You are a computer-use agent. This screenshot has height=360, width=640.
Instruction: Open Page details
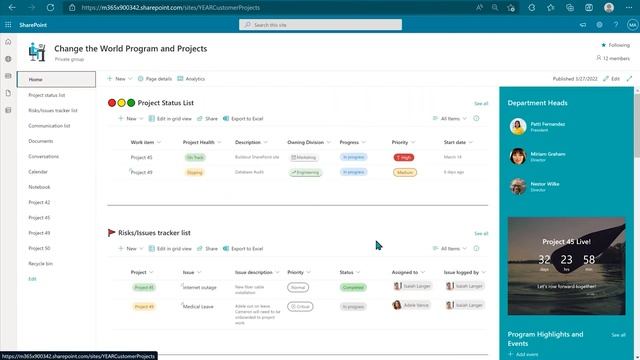(x=155, y=79)
